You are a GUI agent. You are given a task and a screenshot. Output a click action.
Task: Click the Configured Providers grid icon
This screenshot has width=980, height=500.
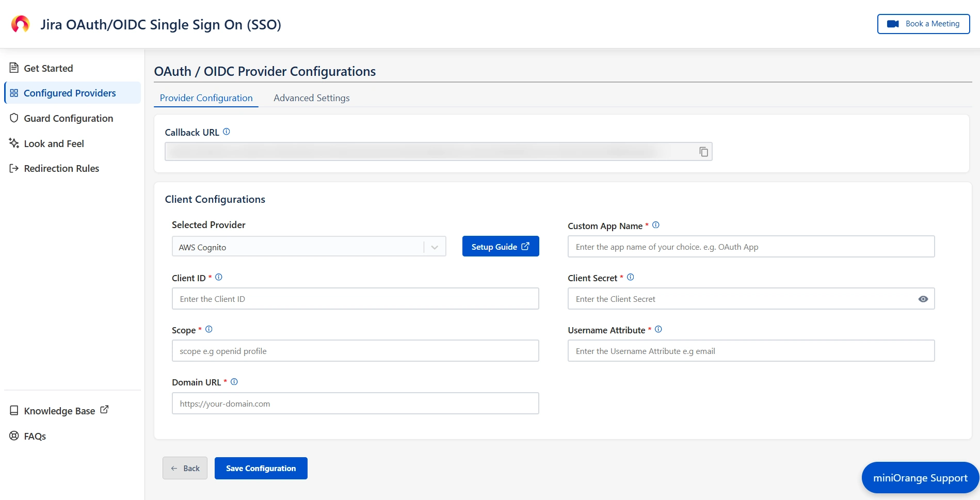pos(14,93)
